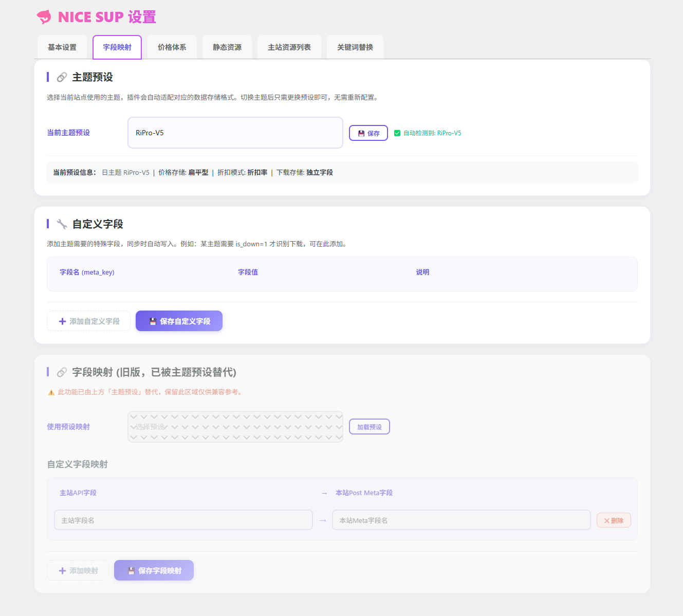Click the floppy disk icon in 保存字段映射
This screenshot has width=683, height=616.
point(131,571)
